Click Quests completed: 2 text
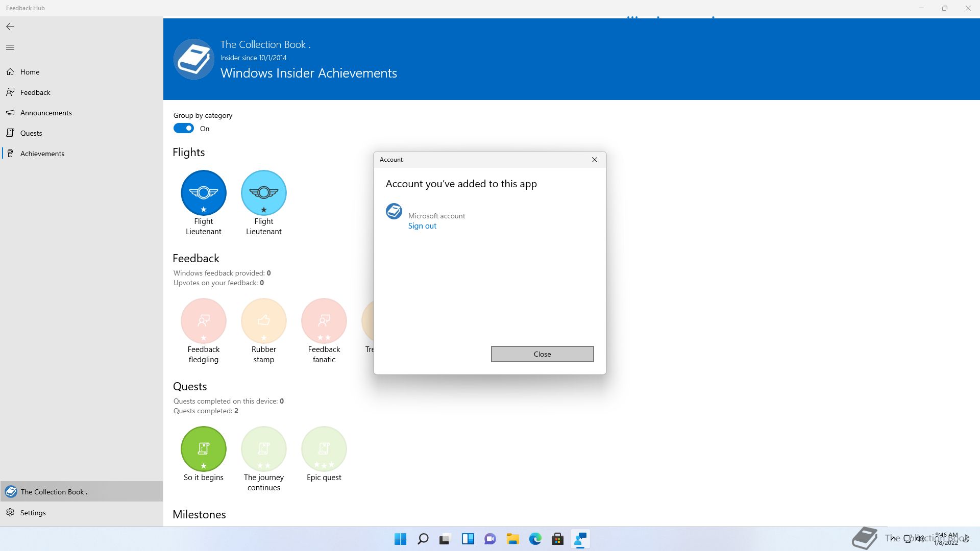The width and height of the screenshot is (980, 551). coord(206,411)
